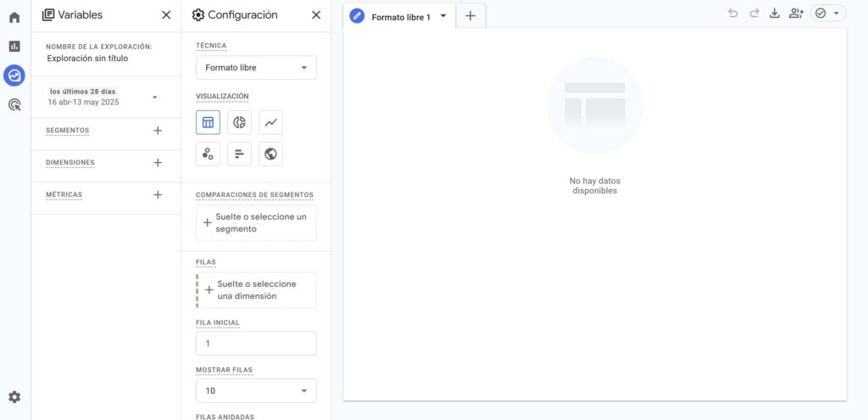Screen dimensions: 868x420
Task: Open Admin settings gear icon
Action: click(x=14, y=397)
